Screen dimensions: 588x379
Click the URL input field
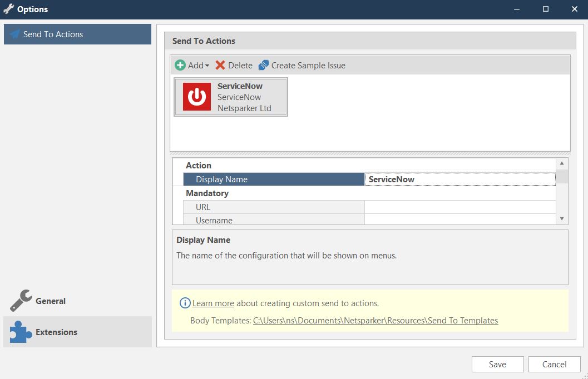[x=459, y=207]
